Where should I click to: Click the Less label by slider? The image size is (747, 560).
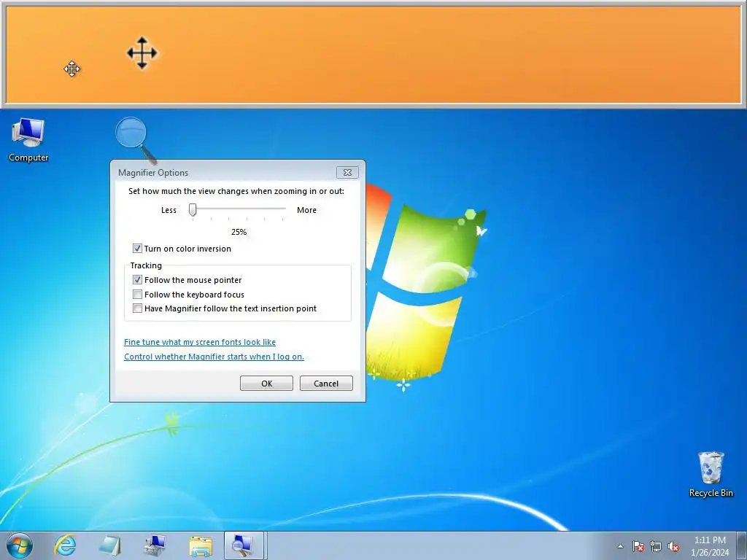coord(169,210)
